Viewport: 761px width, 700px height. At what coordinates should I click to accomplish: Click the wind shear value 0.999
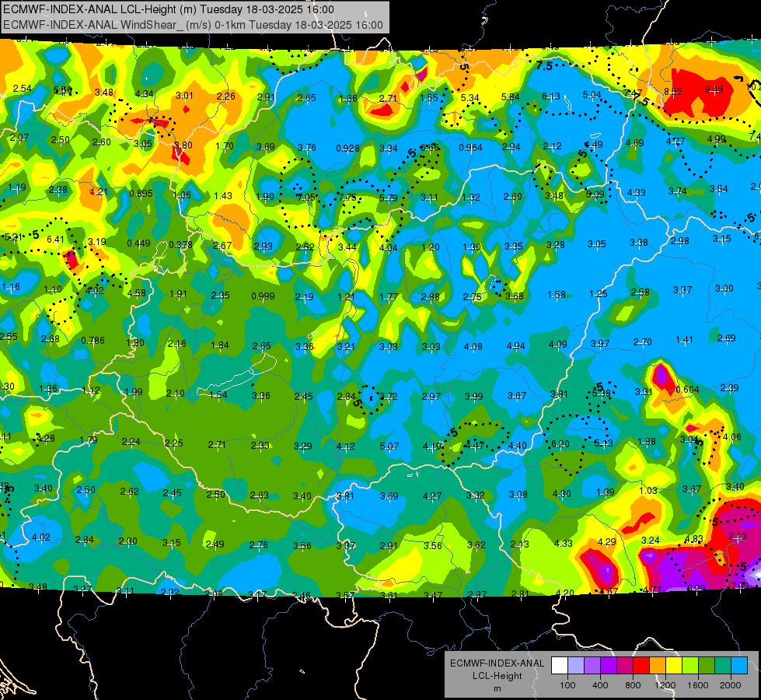[x=263, y=296]
